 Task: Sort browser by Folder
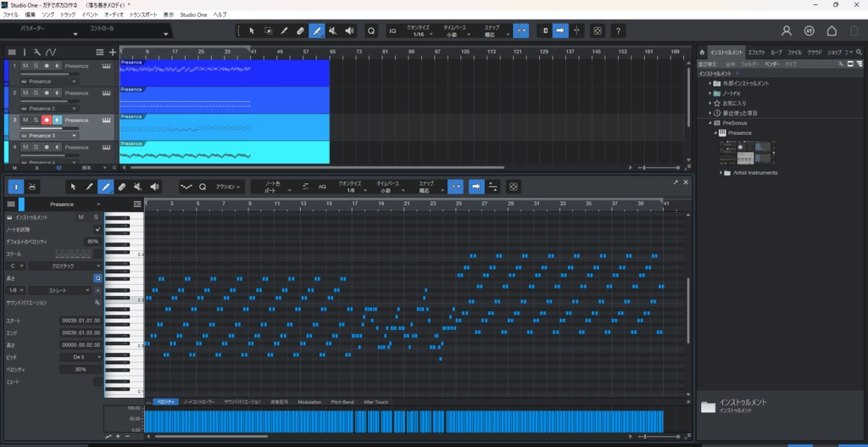coord(750,64)
